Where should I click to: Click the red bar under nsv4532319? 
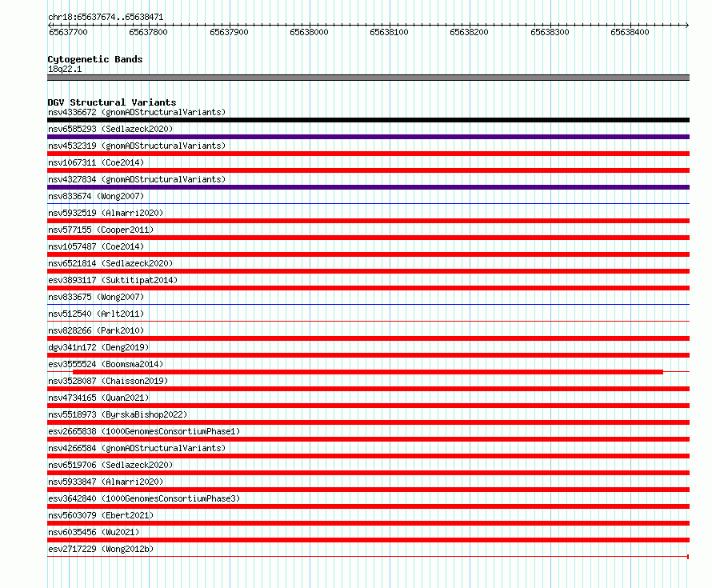(368, 154)
